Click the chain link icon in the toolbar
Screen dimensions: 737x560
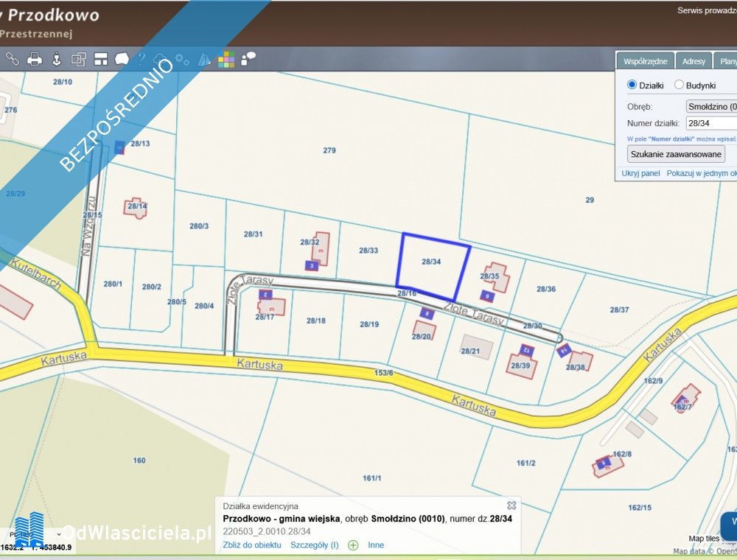(x=12, y=59)
